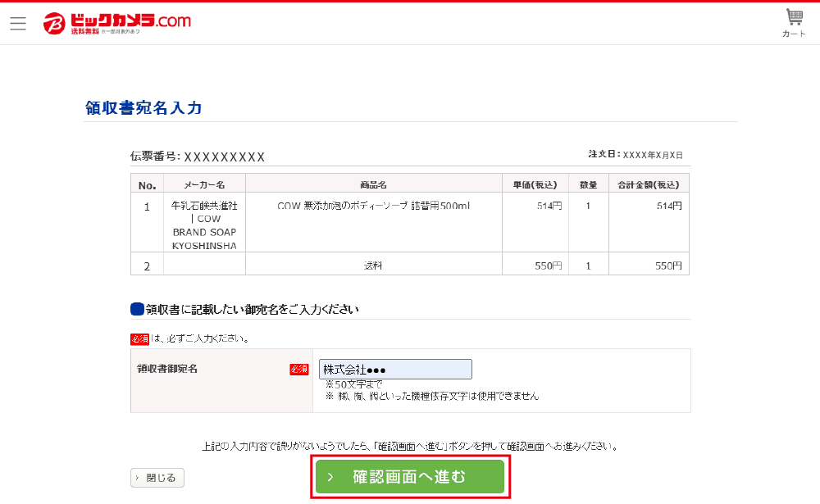Focus the 領収書御宛名 input field

point(395,369)
